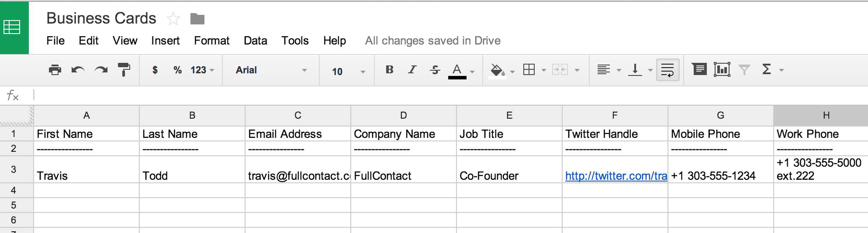Expand the font size dropdown
This screenshot has height=233, width=868.
pyautogui.click(x=348, y=71)
